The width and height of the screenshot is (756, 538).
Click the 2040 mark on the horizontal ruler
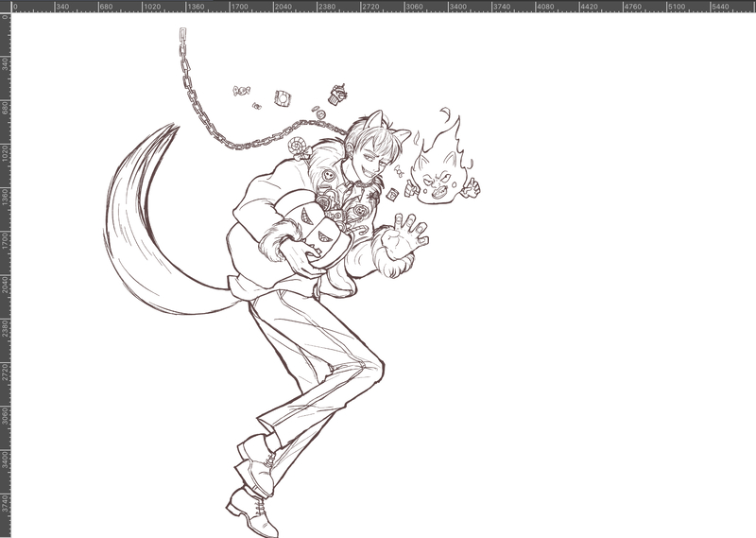[283, 8]
